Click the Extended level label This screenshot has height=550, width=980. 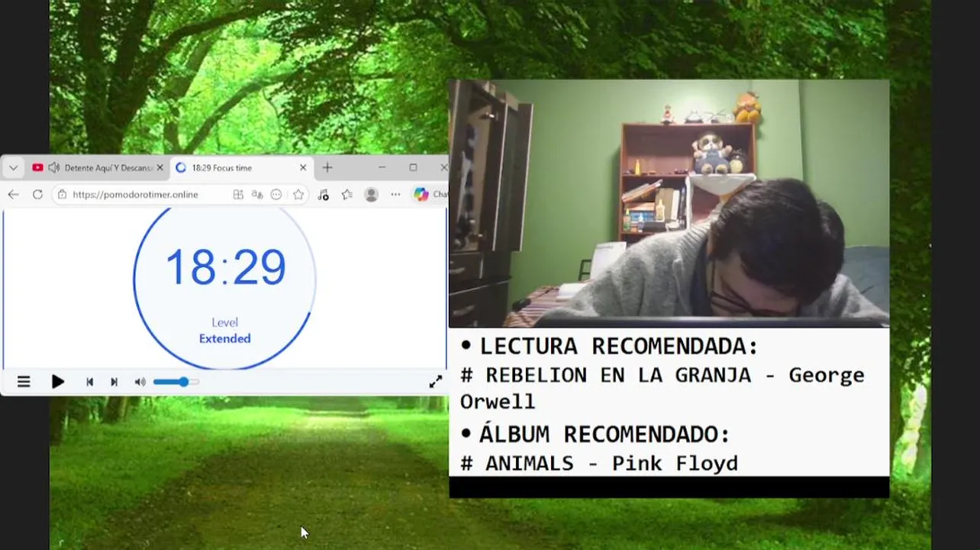(225, 338)
